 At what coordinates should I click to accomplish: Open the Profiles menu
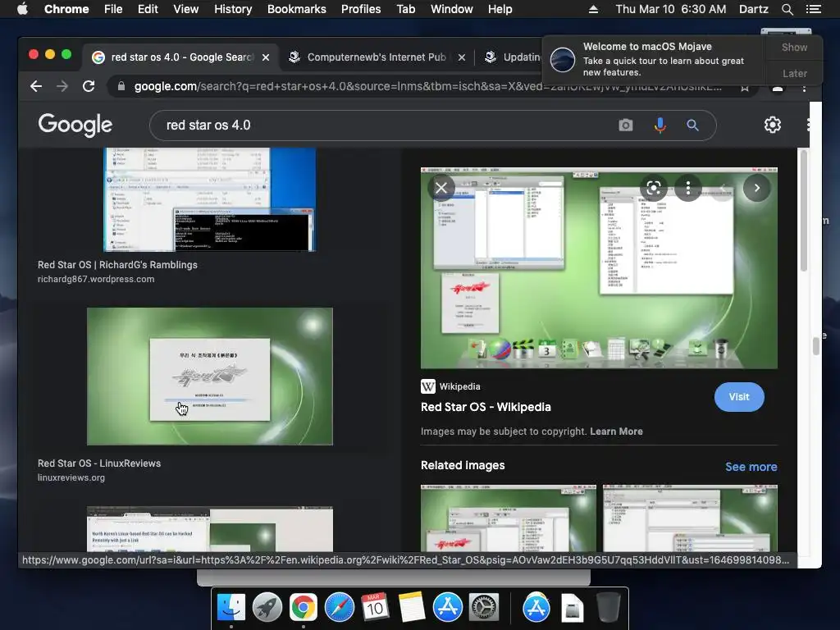361,9
